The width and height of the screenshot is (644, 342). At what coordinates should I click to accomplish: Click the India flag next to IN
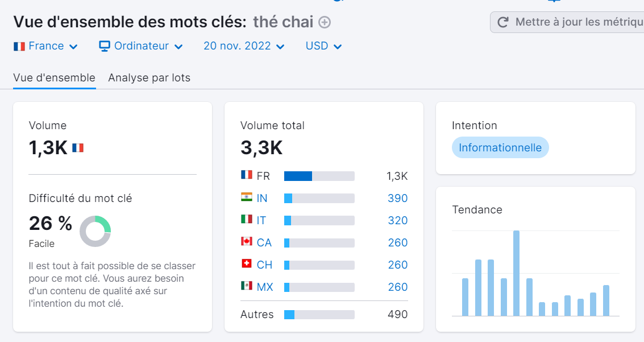[247, 198]
